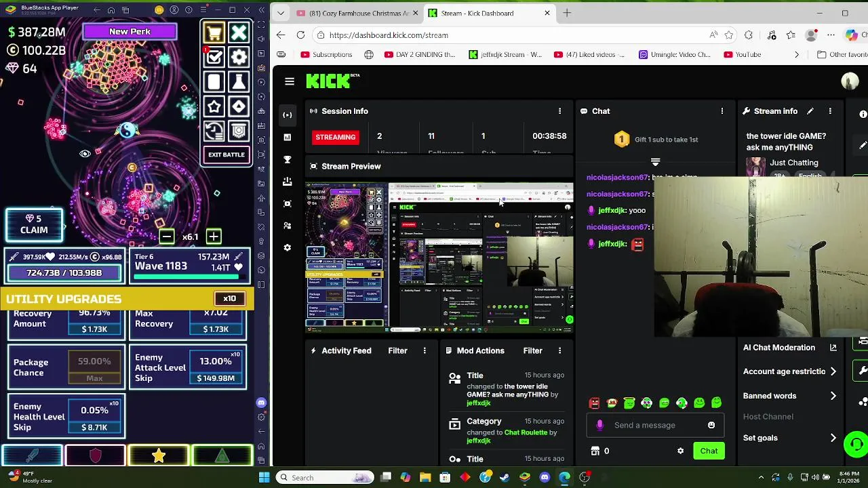Expand Account age restriction settings
The image size is (868, 488).
(x=790, y=371)
